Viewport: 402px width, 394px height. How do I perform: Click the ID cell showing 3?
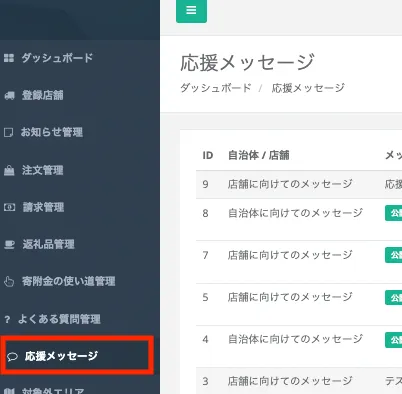click(x=205, y=381)
